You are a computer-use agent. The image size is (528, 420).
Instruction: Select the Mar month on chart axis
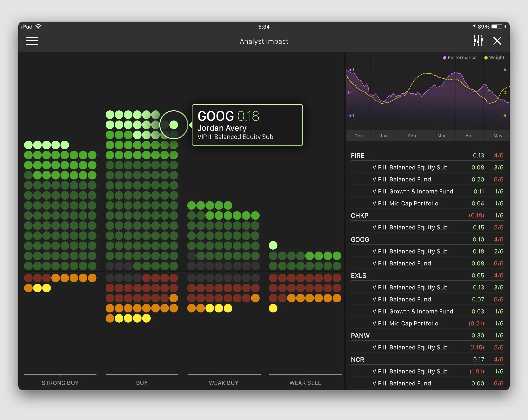coord(441,136)
